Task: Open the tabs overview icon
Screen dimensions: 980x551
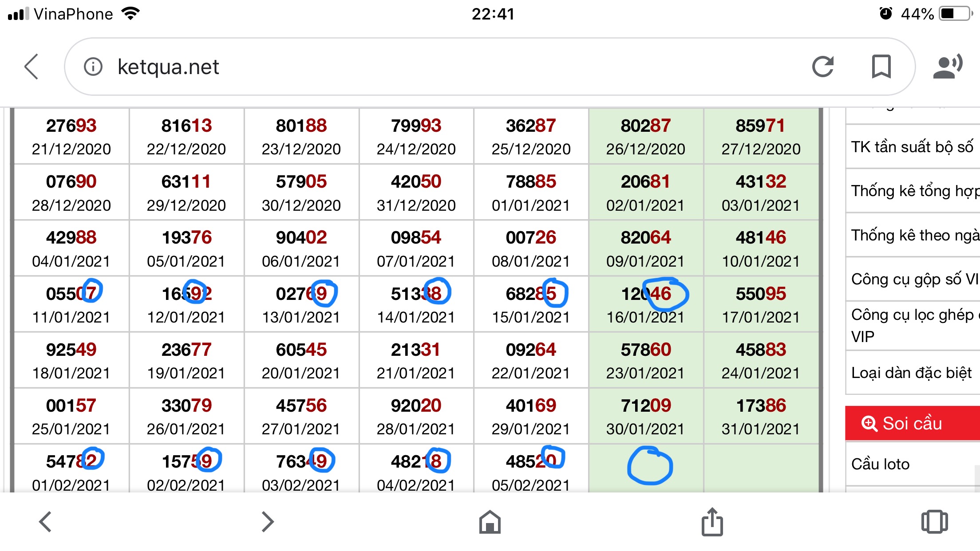Action: 934,521
